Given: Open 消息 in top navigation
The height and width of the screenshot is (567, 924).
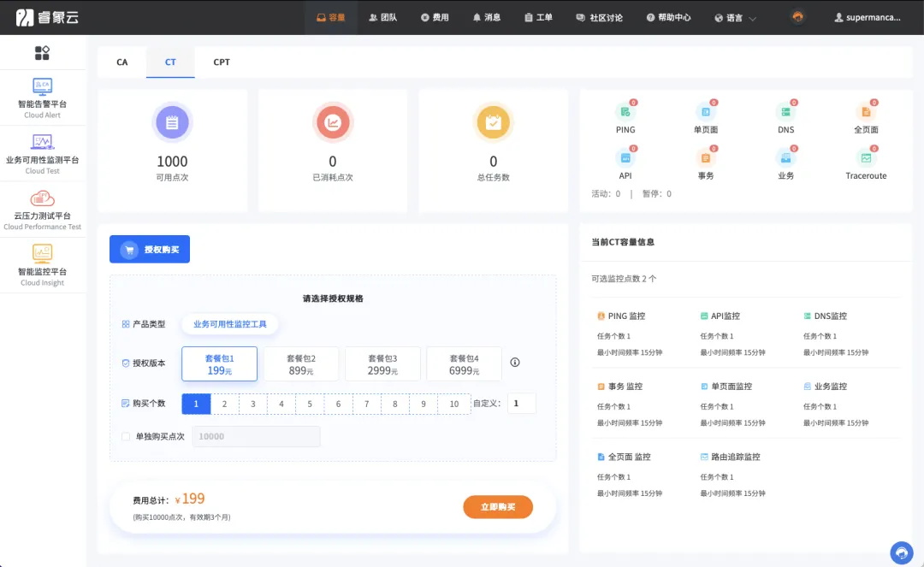Looking at the screenshot, I should pos(486,18).
